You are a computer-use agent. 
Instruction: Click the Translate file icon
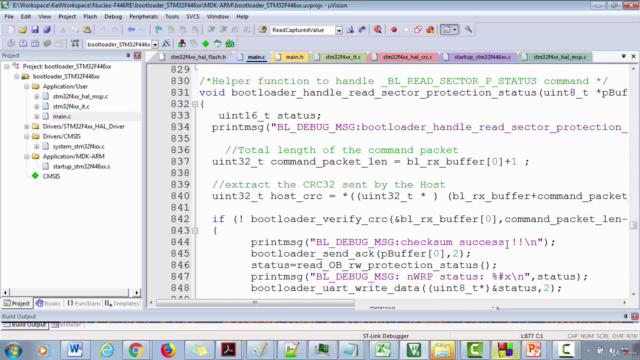click(x=11, y=44)
